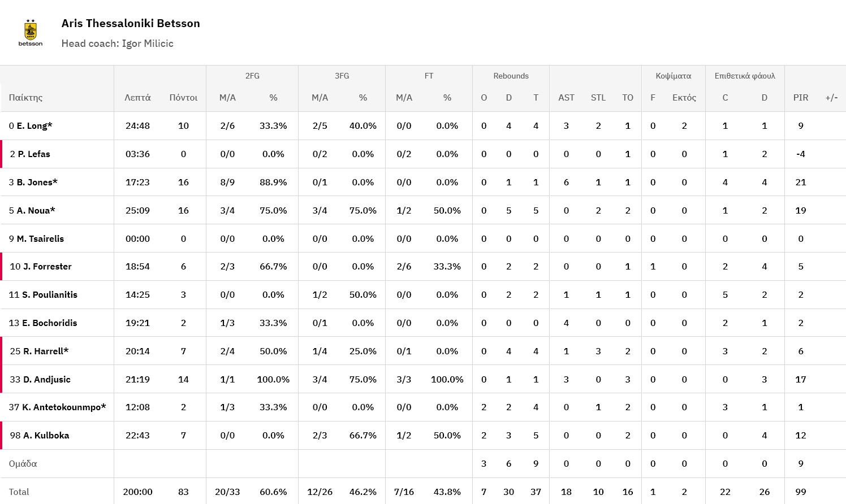Sort by AST column header

coord(566,98)
